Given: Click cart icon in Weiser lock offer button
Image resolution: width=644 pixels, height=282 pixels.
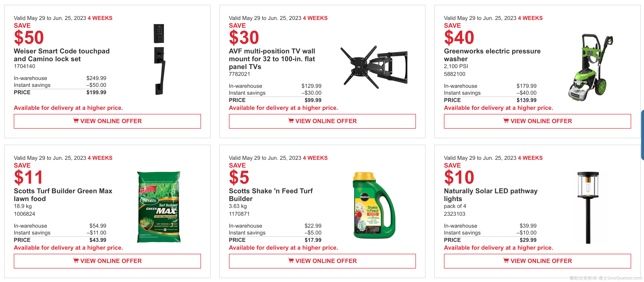Looking at the screenshot, I should (x=76, y=121).
